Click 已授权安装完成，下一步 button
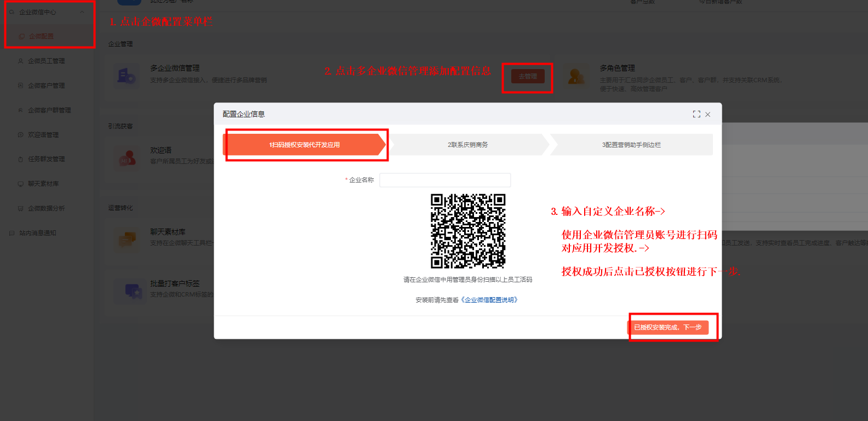Image resolution: width=868 pixels, height=421 pixels. tap(668, 327)
